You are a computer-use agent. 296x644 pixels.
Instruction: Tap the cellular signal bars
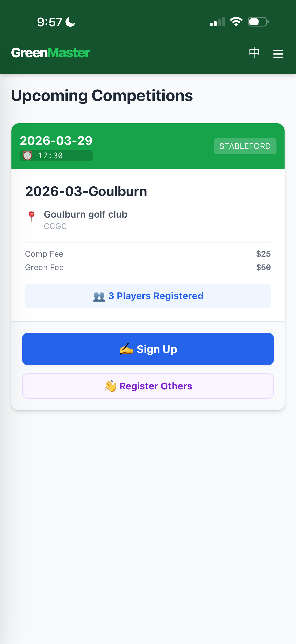[x=217, y=22]
